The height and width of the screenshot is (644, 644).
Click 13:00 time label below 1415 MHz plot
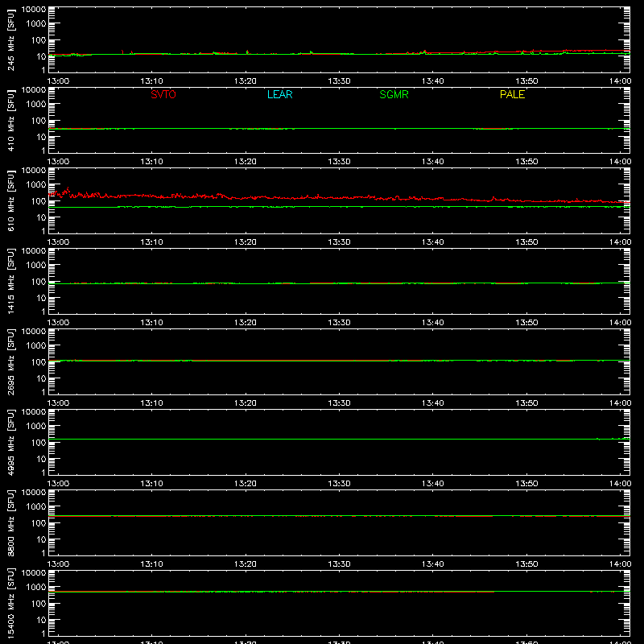[58, 323]
